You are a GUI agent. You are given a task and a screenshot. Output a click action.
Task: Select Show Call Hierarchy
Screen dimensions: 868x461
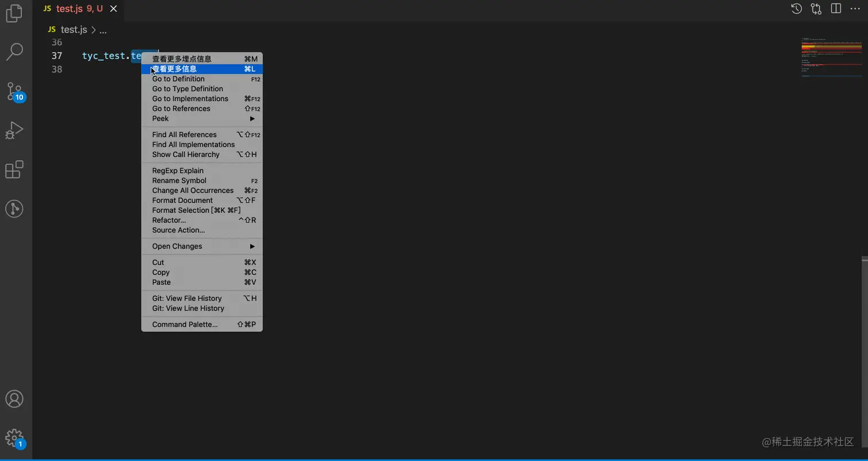(202, 154)
